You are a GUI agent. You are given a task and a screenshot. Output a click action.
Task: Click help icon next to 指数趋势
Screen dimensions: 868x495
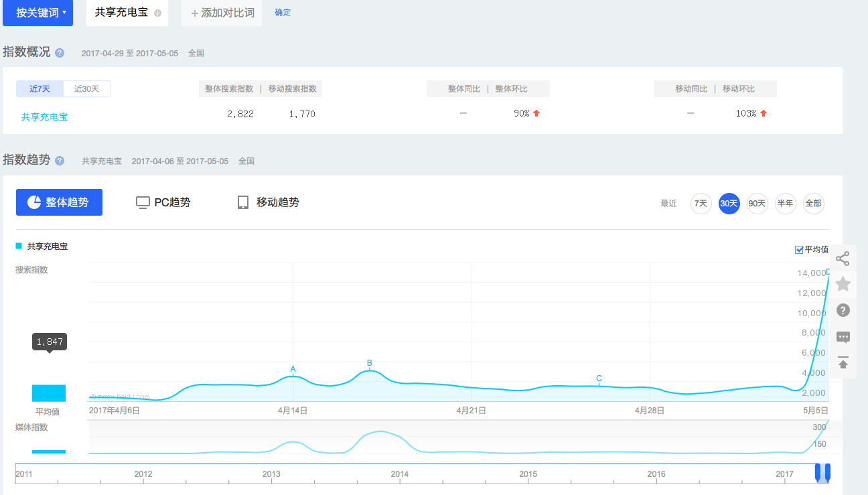coord(60,161)
